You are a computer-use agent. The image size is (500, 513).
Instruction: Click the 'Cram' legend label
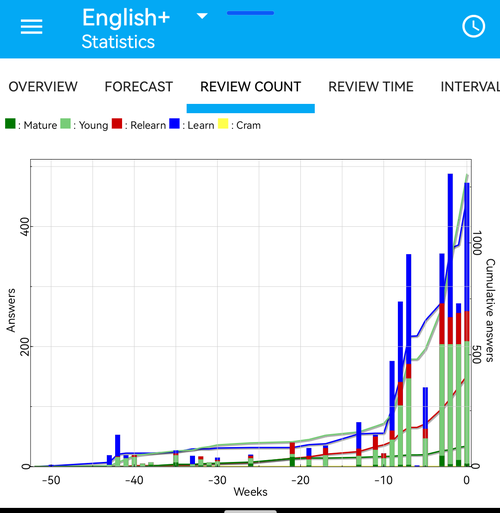248,125
